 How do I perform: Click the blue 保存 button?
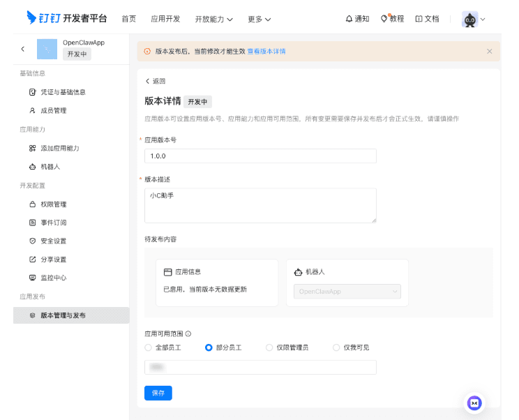click(x=158, y=393)
